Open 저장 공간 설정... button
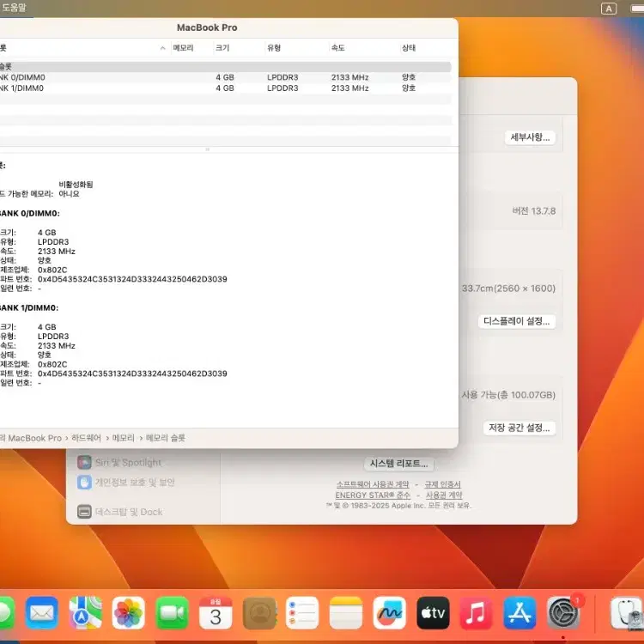This screenshot has height=644, width=644. point(519,428)
